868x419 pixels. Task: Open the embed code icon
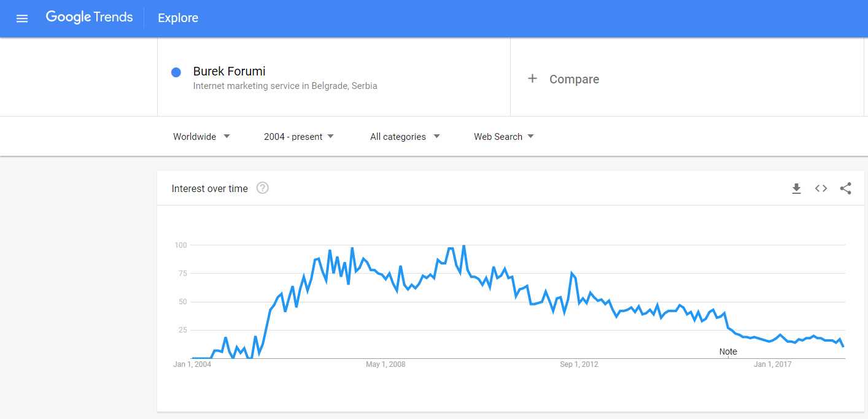tap(821, 188)
